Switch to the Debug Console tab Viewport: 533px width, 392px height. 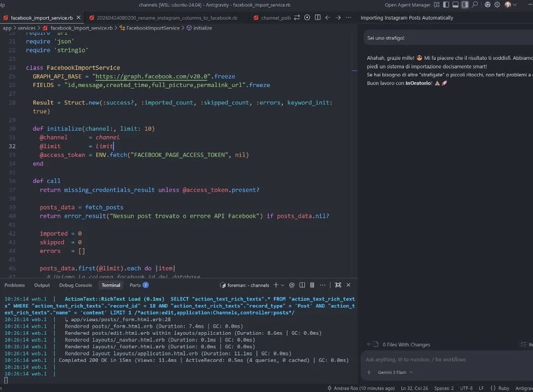(76, 285)
